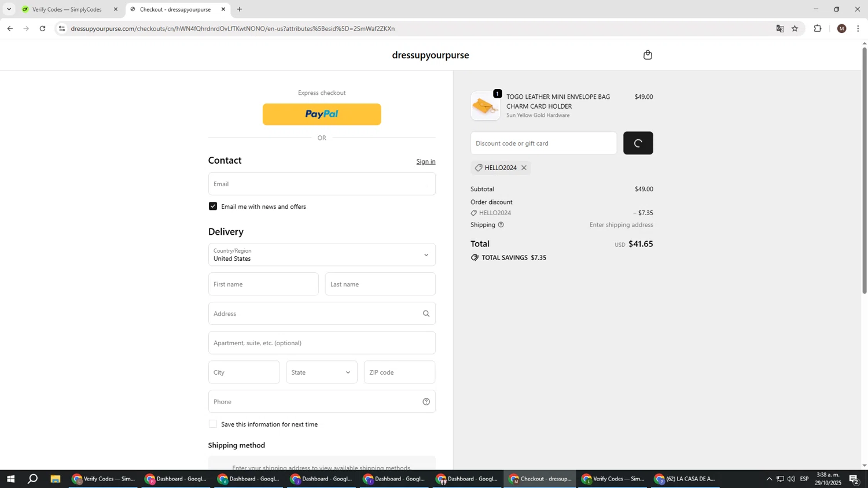Image resolution: width=868 pixels, height=488 pixels.
Task: Click the ESP language indicator
Action: 804,479
